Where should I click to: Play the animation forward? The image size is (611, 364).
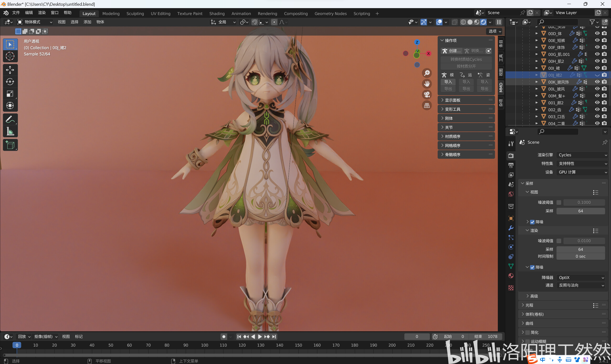point(260,337)
